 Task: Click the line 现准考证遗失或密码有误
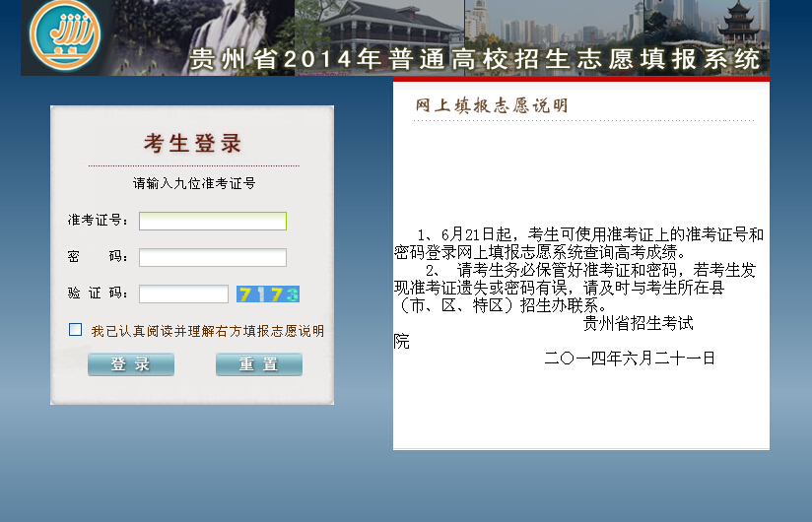[x=559, y=288]
